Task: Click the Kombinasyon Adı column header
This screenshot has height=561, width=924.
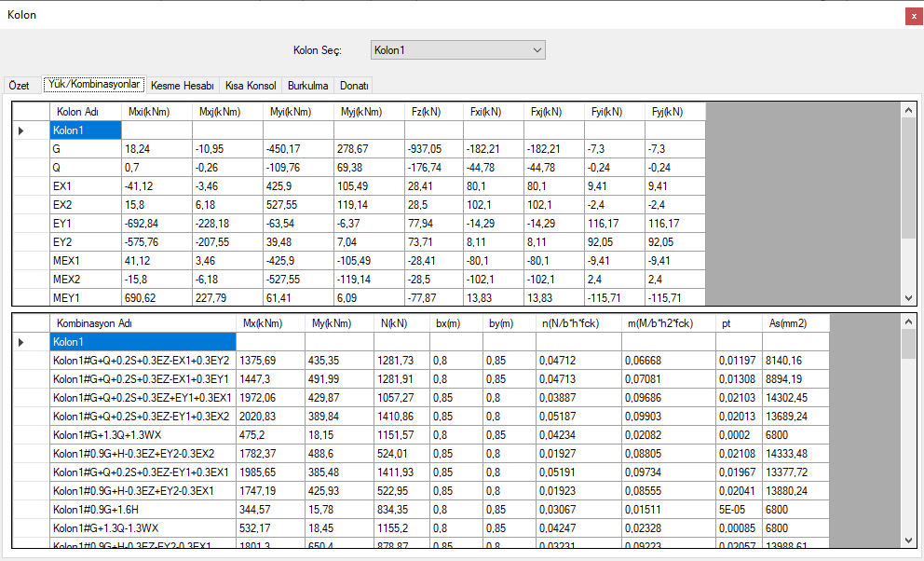Action: (143, 323)
